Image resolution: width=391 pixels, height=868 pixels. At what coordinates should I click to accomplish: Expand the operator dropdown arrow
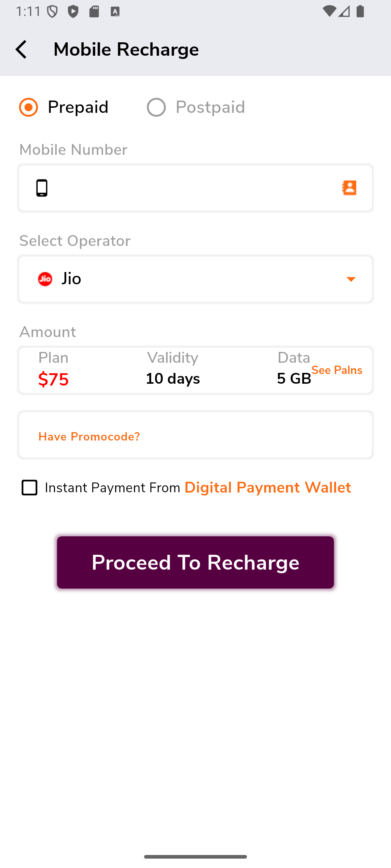[x=351, y=279]
